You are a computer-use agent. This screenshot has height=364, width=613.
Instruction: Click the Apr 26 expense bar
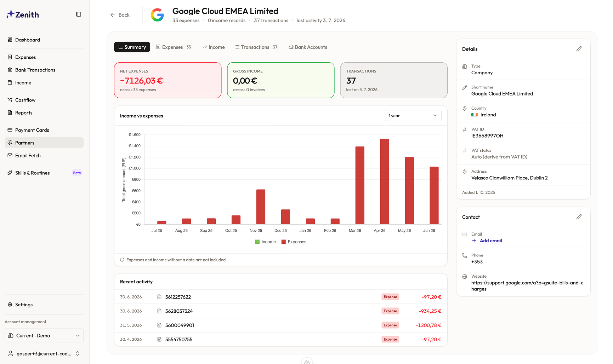point(385,181)
